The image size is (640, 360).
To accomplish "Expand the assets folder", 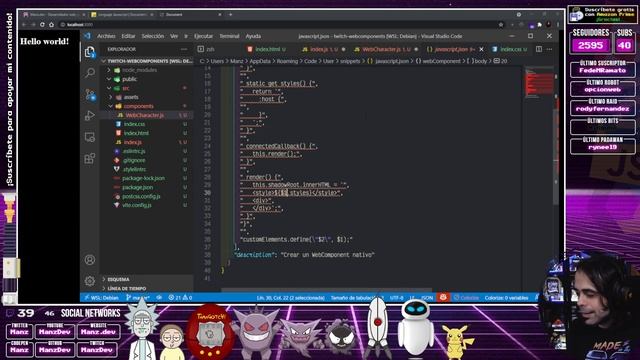I will tap(131, 97).
